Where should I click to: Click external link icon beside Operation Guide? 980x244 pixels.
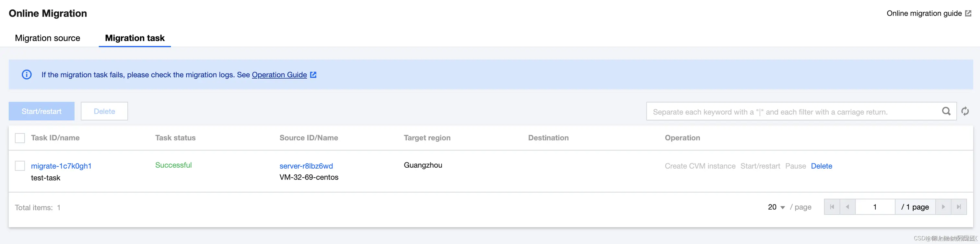point(313,74)
